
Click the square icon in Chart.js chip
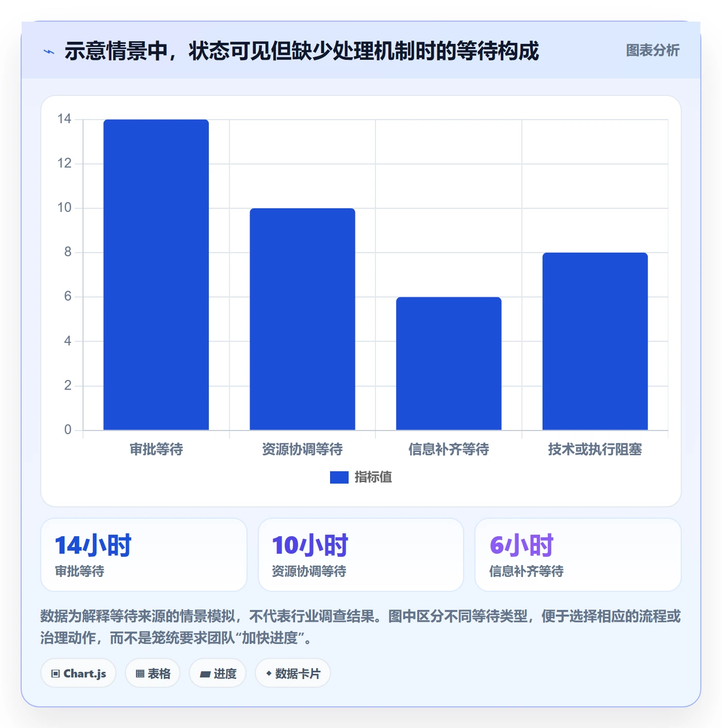click(56, 674)
